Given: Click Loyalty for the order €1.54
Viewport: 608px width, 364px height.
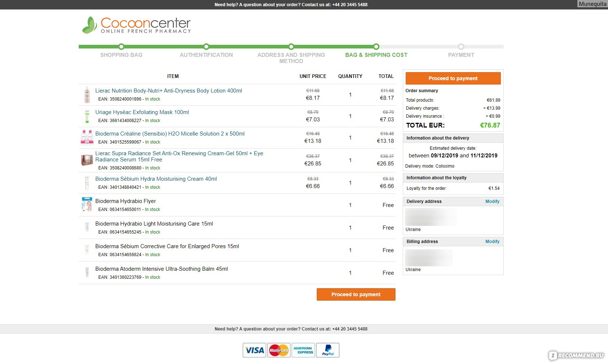Looking at the screenshot, I should click(494, 188).
